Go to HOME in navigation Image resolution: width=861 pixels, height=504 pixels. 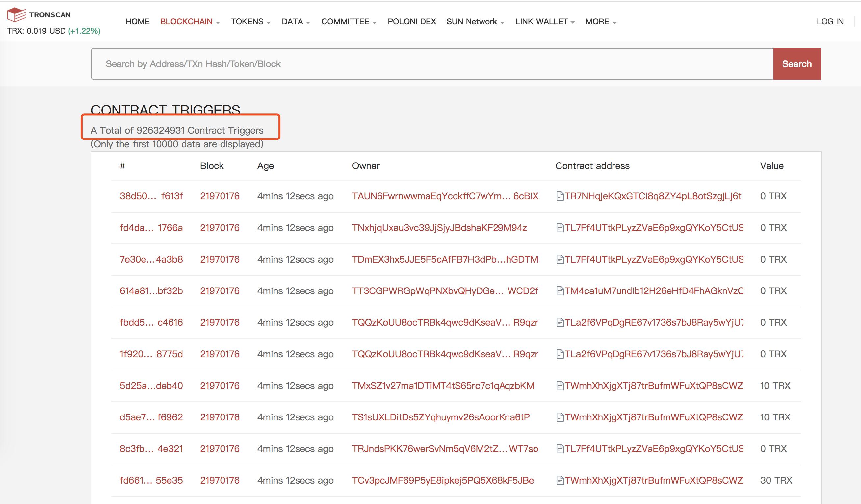(x=137, y=22)
